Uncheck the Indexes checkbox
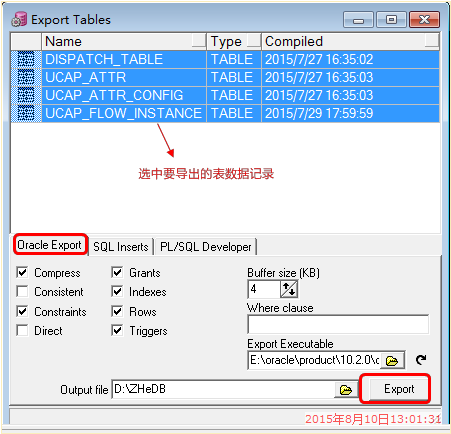 pos(117,292)
